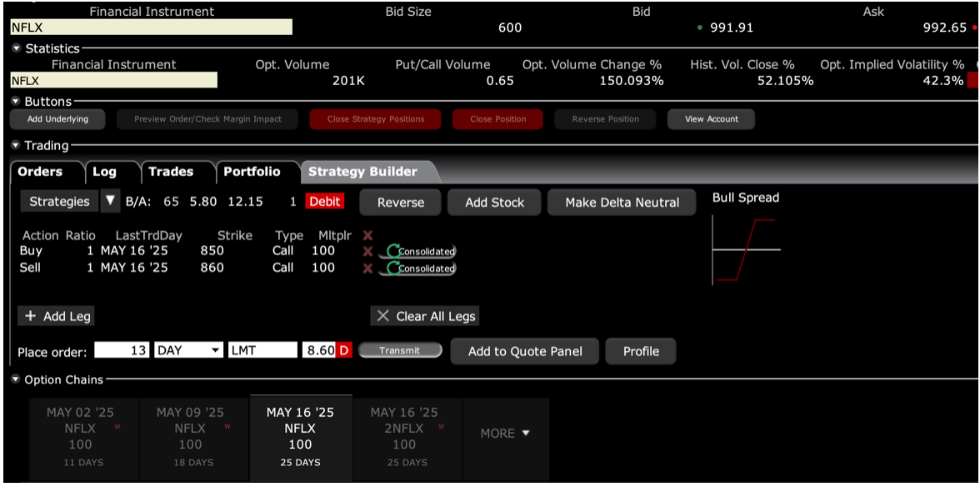
Task: Open the Strategies dropdown arrow
Action: click(111, 201)
